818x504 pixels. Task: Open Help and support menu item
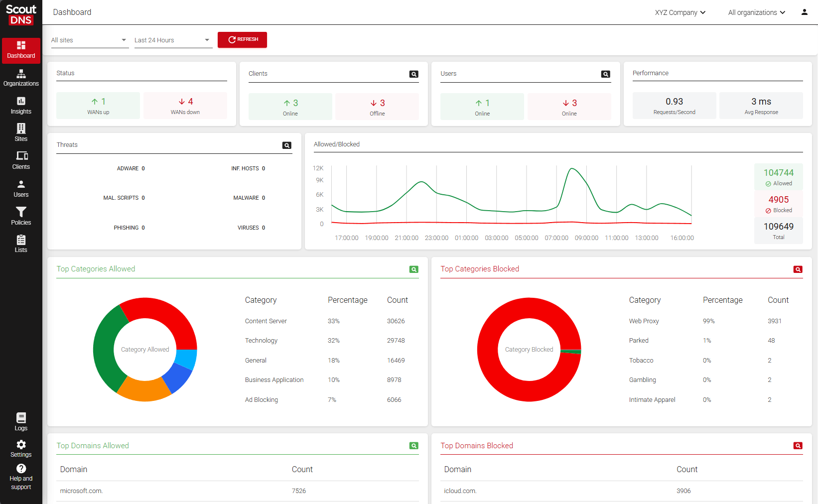21,477
